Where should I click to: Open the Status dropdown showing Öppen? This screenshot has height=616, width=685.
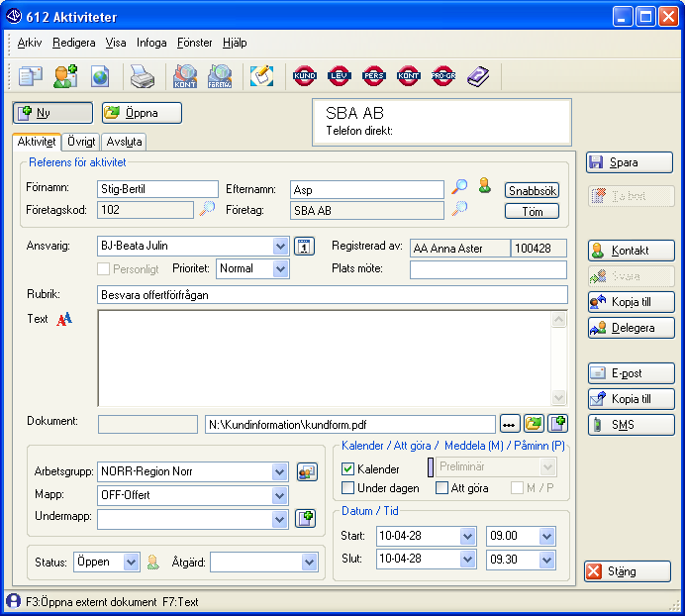click(x=131, y=563)
